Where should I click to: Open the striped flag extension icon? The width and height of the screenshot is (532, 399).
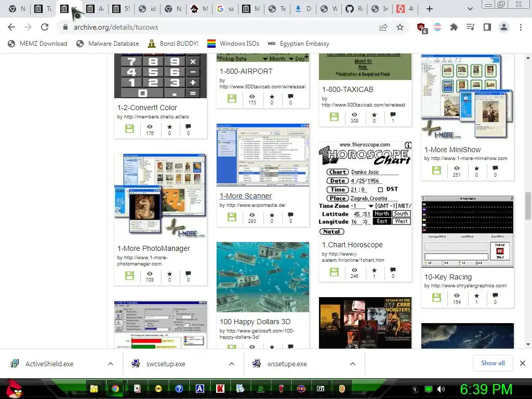pos(437,27)
